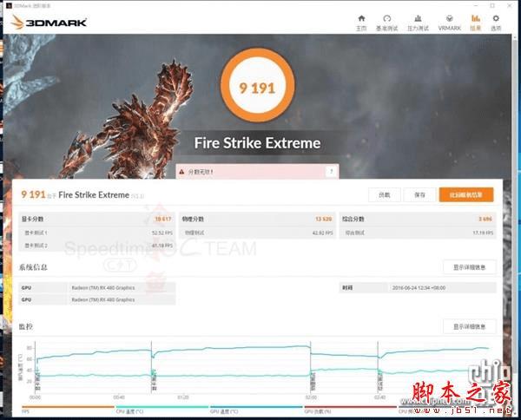Select graphics test 1 result 52.52 FPS
The height and width of the screenshot is (420, 521).
coord(162,233)
